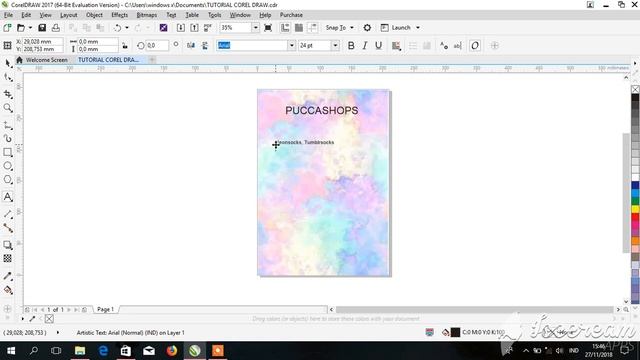Select the Transparency tool

(x=8, y=259)
